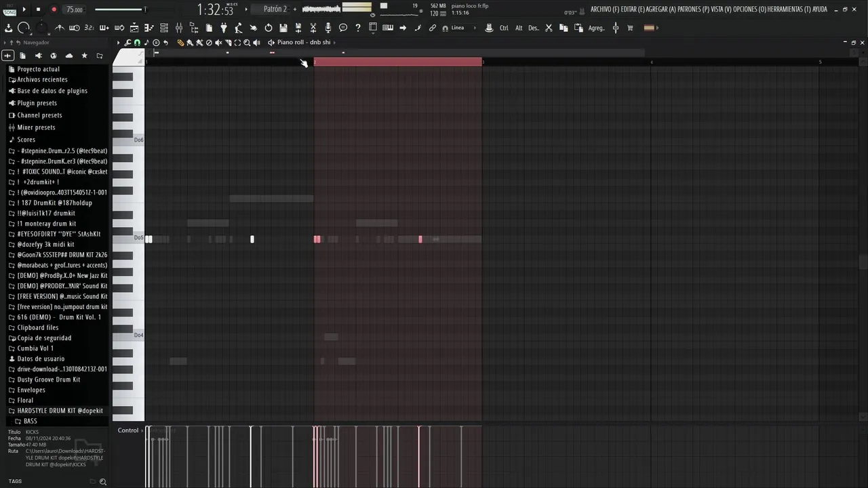Click the browser search magnifier icon beside TAGS

(x=103, y=482)
